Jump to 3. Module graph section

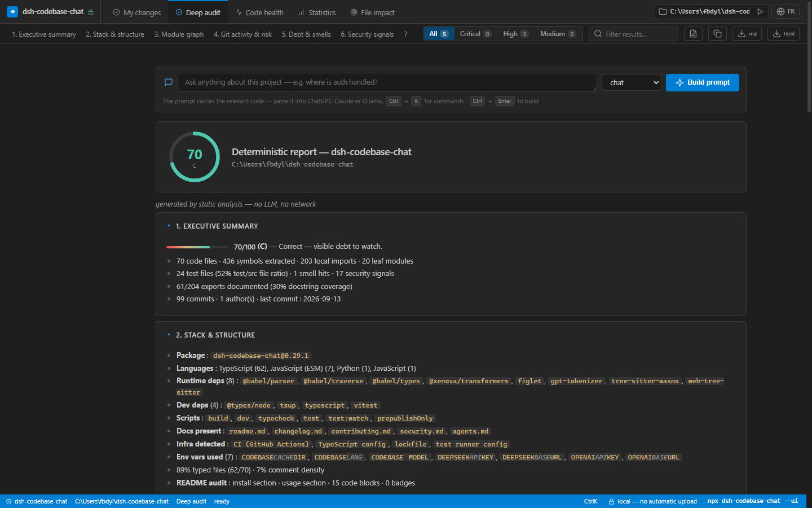[x=179, y=34]
